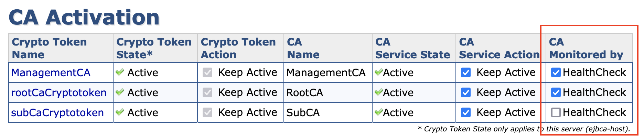
Task: Toggle RootCA service Keep Active checkbox
Action: (x=466, y=92)
